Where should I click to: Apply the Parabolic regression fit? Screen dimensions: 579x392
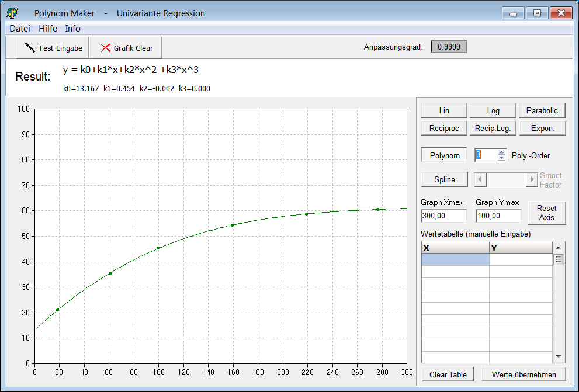(542, 110)
